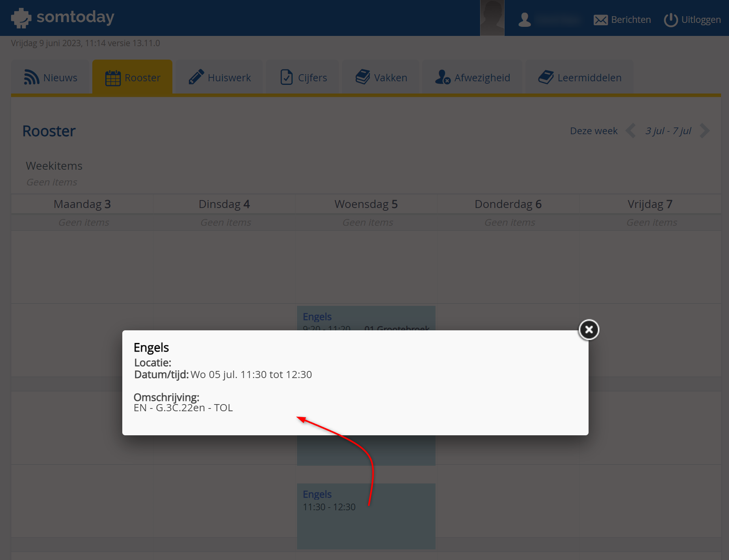Image resolution: width=729 pixels, height=560 pixels.
Task: Jump to Deze week
Action: point(594,131)
